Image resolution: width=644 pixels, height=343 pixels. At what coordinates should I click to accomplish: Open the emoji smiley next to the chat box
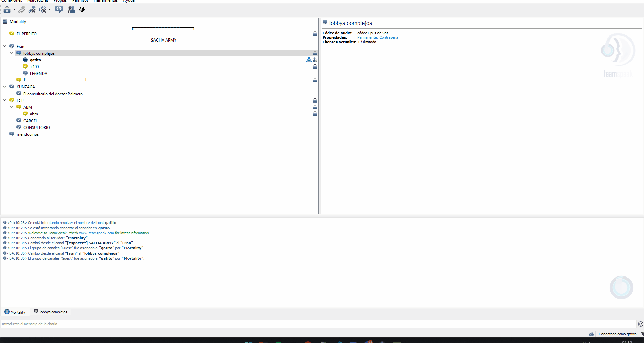(640, 324)
